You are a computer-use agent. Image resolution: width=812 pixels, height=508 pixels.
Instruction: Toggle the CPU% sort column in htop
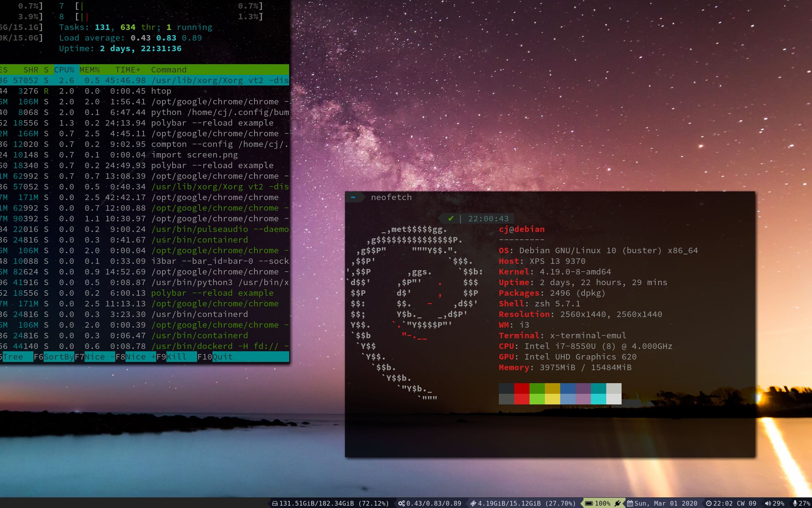point(64,70)
